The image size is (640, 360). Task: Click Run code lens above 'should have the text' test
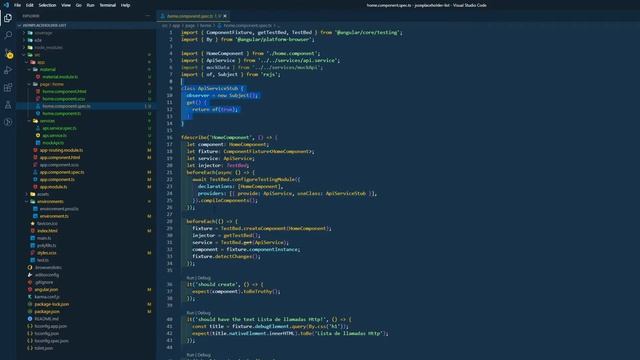190,313
